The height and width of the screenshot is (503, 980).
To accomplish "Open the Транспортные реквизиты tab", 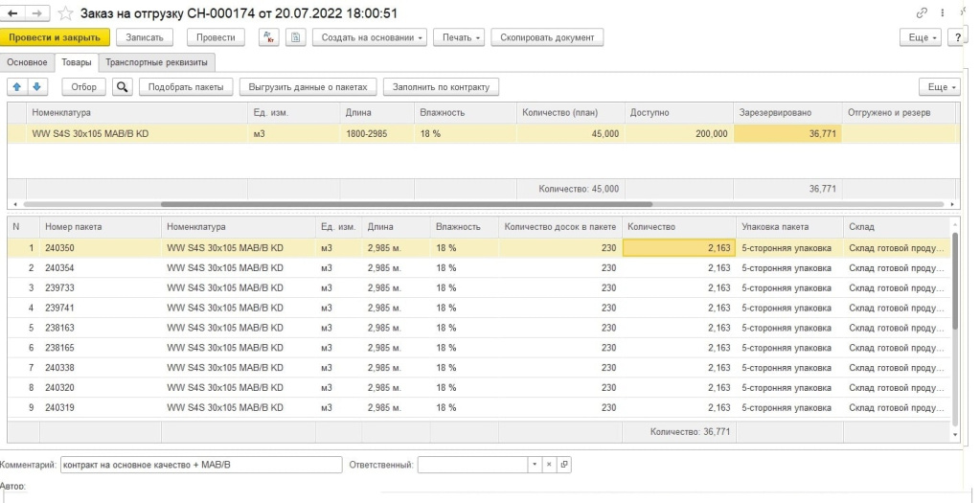I will (x=157, y=62).
